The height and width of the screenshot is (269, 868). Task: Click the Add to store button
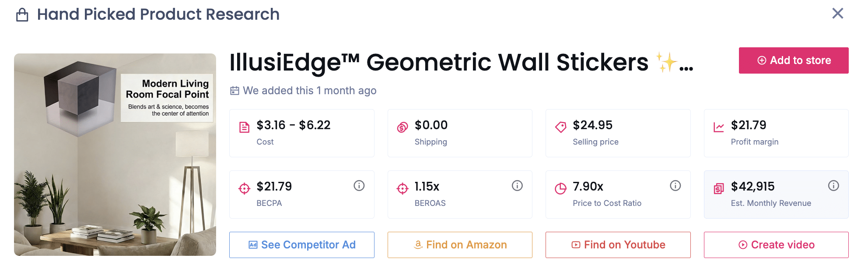[793, 60]
